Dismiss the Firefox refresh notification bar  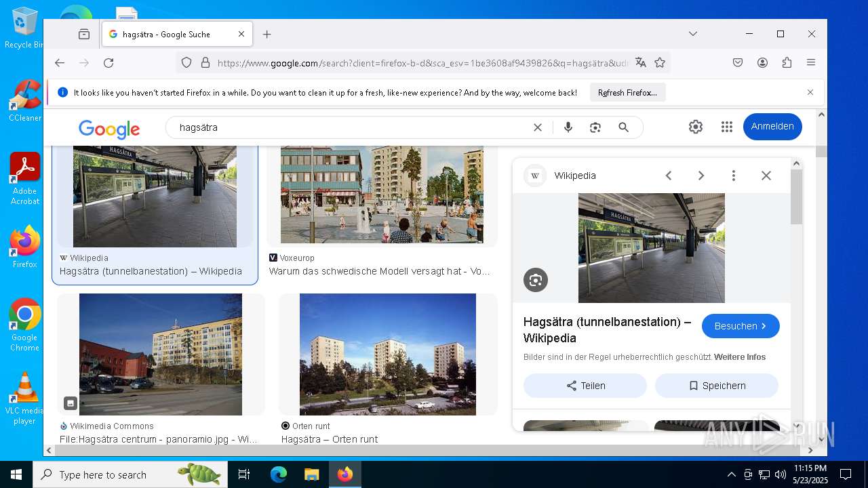pos(810,92)
